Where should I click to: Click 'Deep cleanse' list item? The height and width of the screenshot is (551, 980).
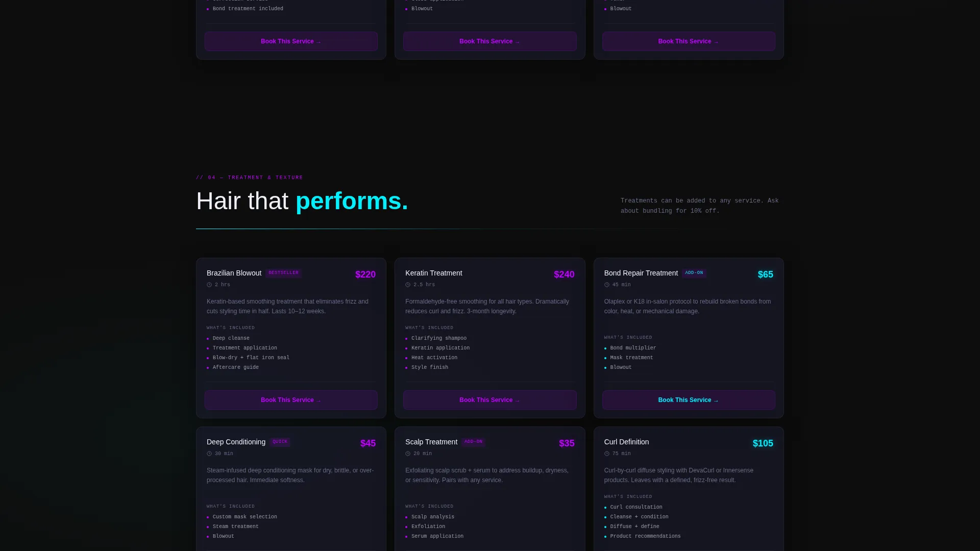pos(231,338)
